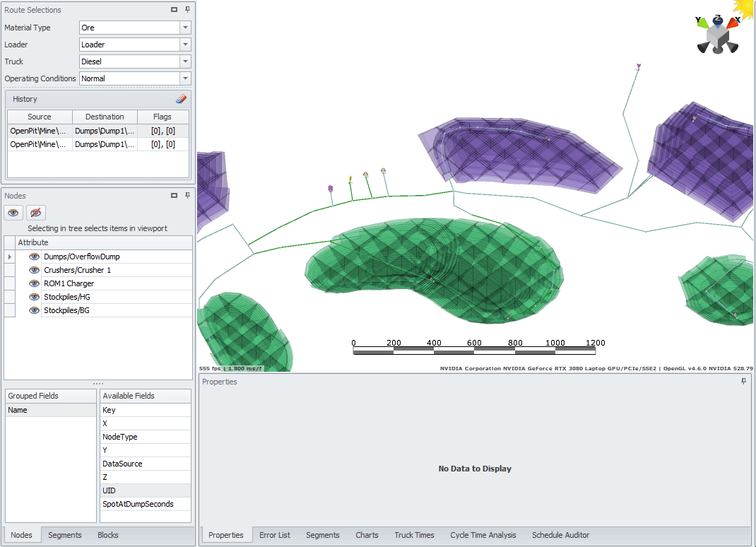Viewport: 756px width, 547px height.
Task: Maximize the Nodes panel
Action: tap(174, 196)
